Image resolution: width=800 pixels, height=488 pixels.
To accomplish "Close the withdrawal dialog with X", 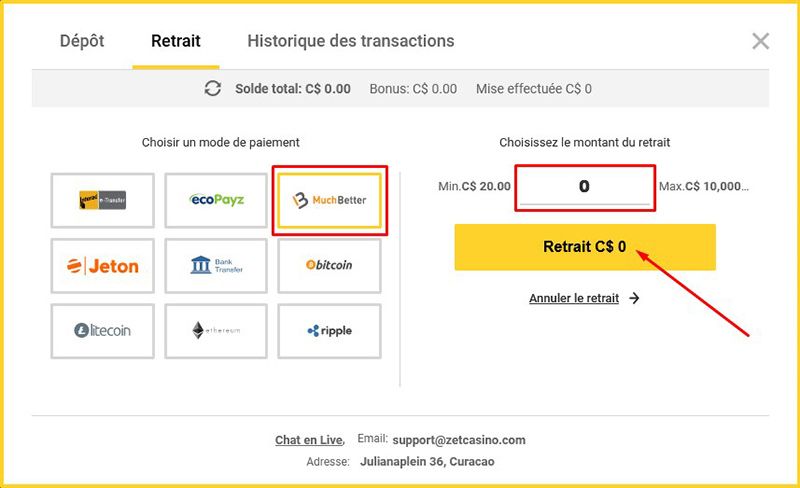I will coord(760,41).
